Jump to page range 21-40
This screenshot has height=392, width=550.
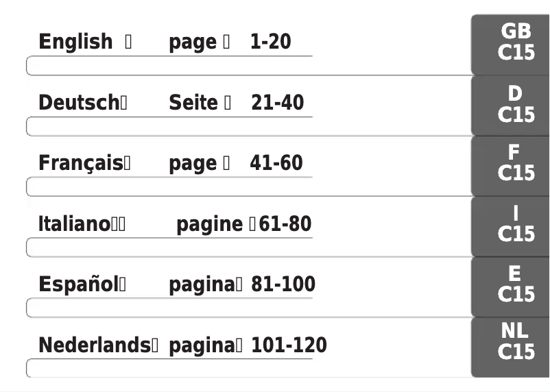pyautogui.click(x=277, y=103)
